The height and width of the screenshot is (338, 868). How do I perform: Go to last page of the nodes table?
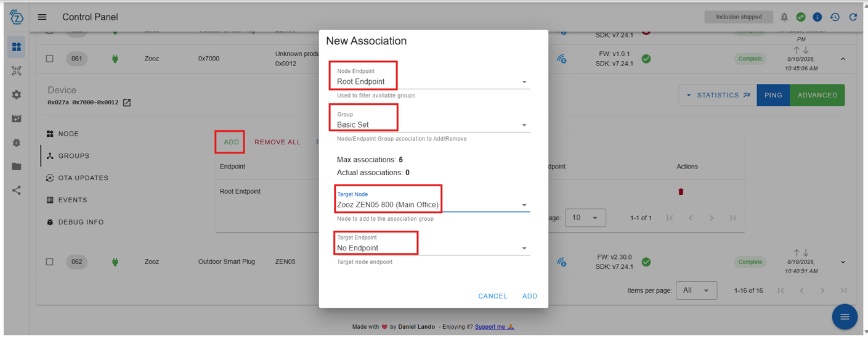point(843,291)
